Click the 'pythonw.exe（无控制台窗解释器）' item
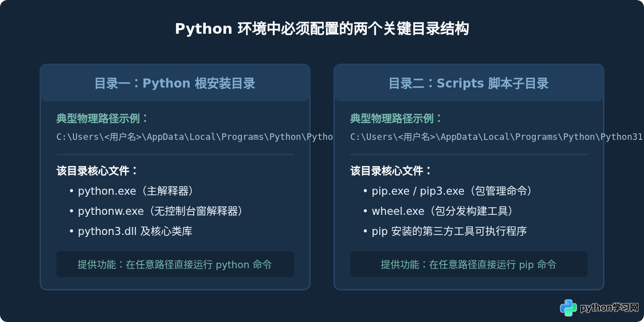The width and height of the screenshot is (644, 322). point(157,211)
